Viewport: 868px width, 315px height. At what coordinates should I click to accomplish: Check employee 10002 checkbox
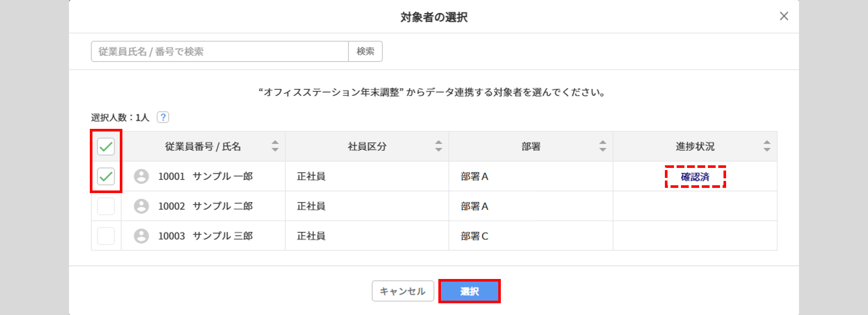[106, 206]
